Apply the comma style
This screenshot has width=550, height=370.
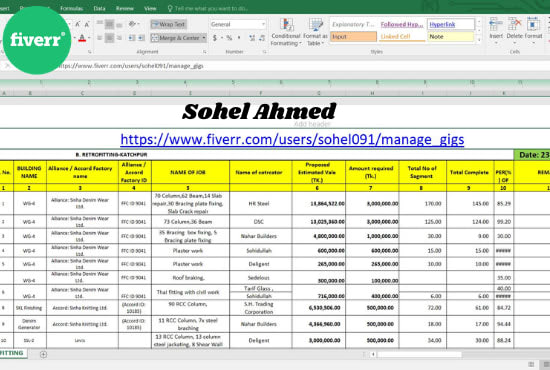(239, 38)
